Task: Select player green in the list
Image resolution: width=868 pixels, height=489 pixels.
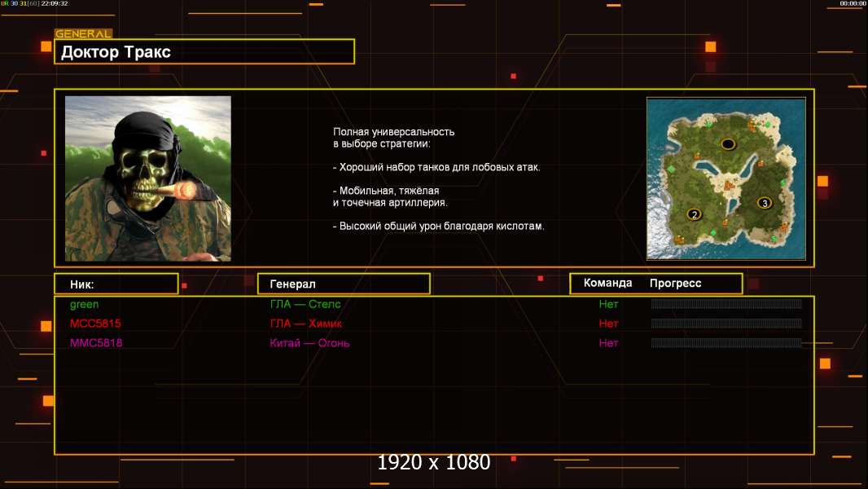Action: [84, 304]
